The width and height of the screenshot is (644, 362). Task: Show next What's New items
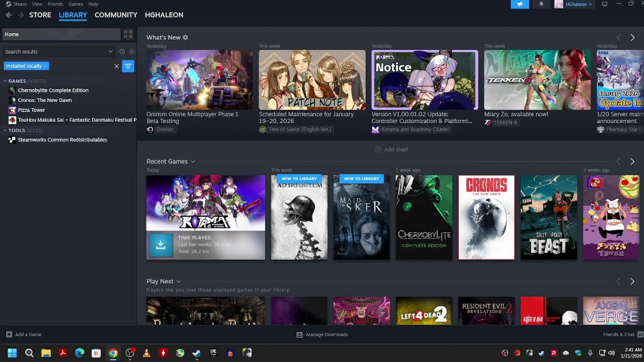tap(632, 37)
